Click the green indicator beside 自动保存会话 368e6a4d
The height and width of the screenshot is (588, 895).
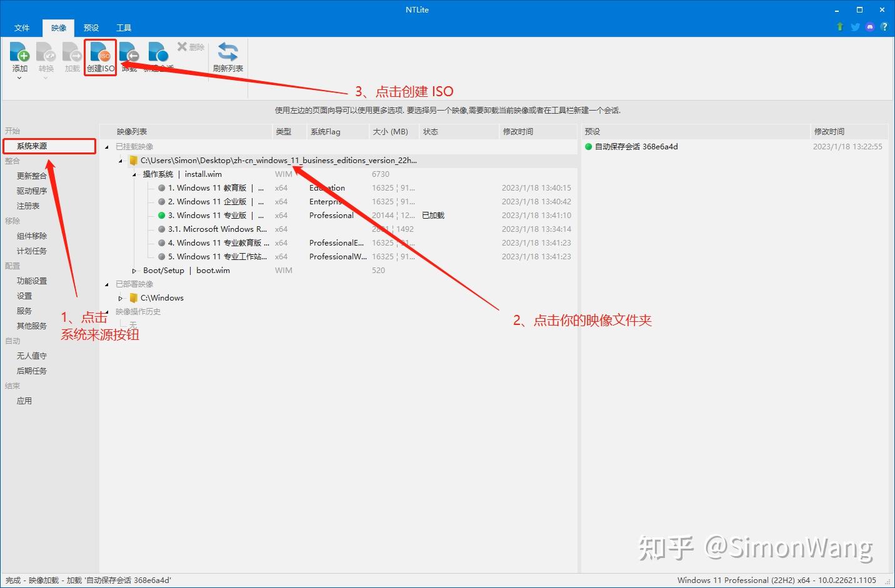[588, 146]
